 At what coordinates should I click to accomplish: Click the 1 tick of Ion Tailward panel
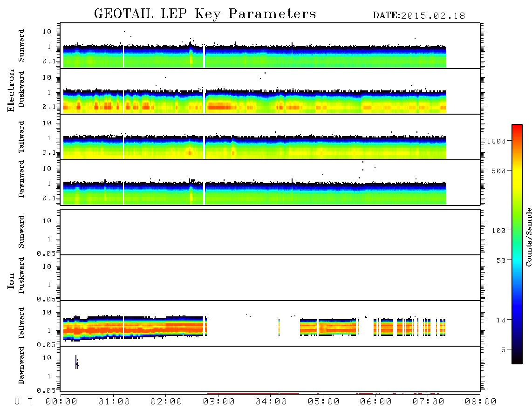click(49, 331)
